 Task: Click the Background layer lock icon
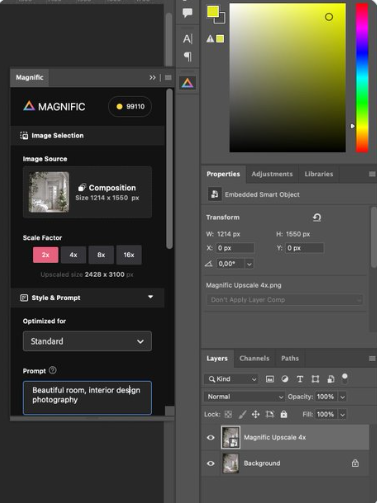[355, 463]
